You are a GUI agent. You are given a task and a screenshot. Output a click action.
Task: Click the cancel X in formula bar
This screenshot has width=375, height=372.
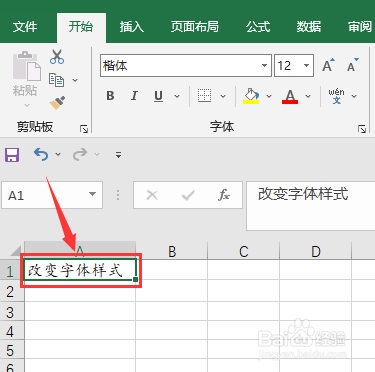pos(152,195)
